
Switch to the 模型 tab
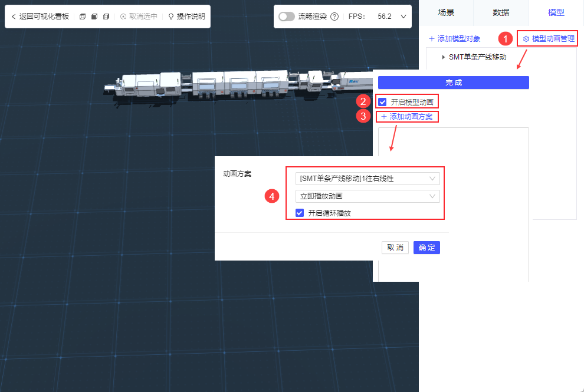click(x=556, y=12)
